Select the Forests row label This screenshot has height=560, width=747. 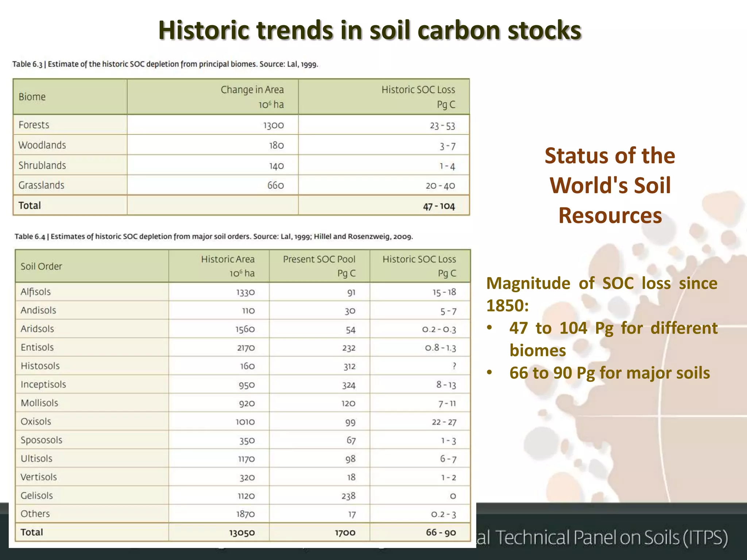pyautogui.click(x=34, y=125)
